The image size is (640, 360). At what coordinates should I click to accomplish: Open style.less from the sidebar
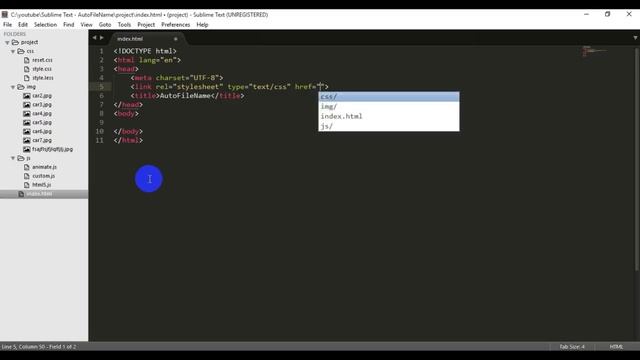[43, 78]
